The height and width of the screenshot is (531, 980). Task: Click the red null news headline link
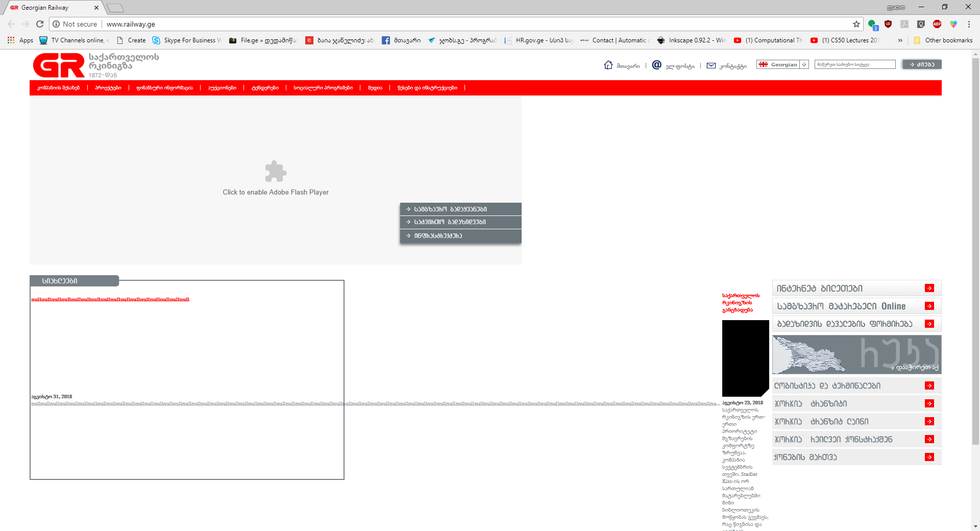pyautogui.click(x=110, y=300)
